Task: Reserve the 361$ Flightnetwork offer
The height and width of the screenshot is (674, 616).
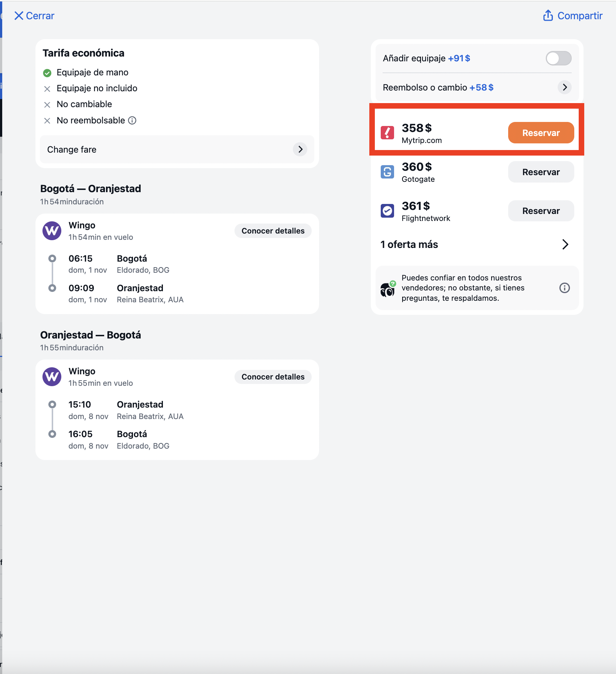Action: click(x=541, y=211)
